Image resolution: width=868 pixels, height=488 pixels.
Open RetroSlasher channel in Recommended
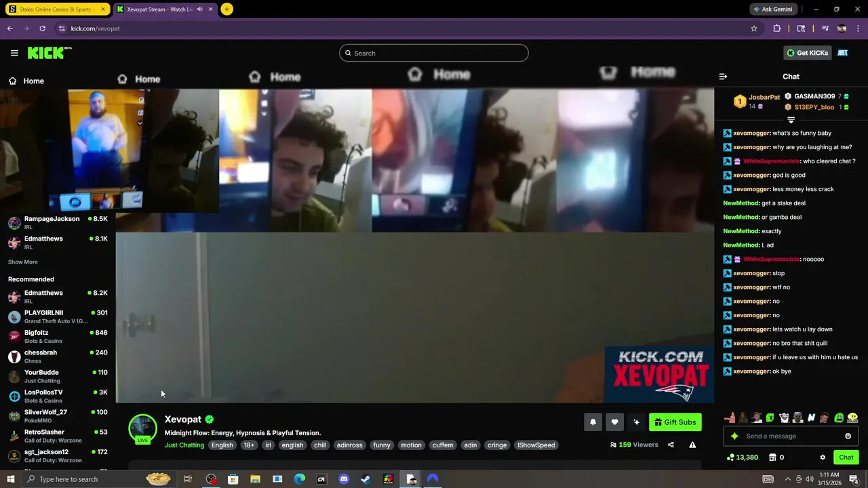[58, 436]
